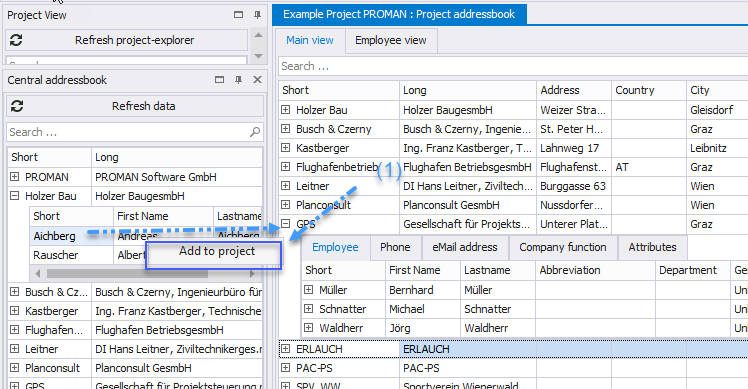Screen dimensions: 748x389
Task: Sort employees by Department column header
Action: 693,270
